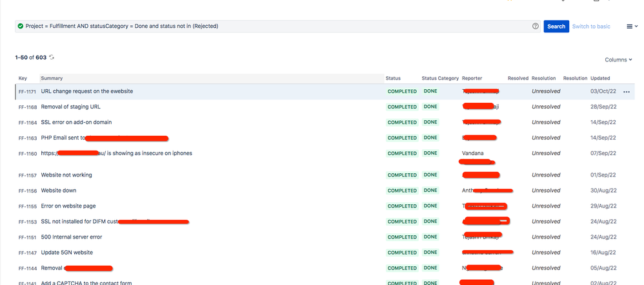Click reporter name Vandana in FF-1160 row
The image size is (644, 285).
(473, 153)
